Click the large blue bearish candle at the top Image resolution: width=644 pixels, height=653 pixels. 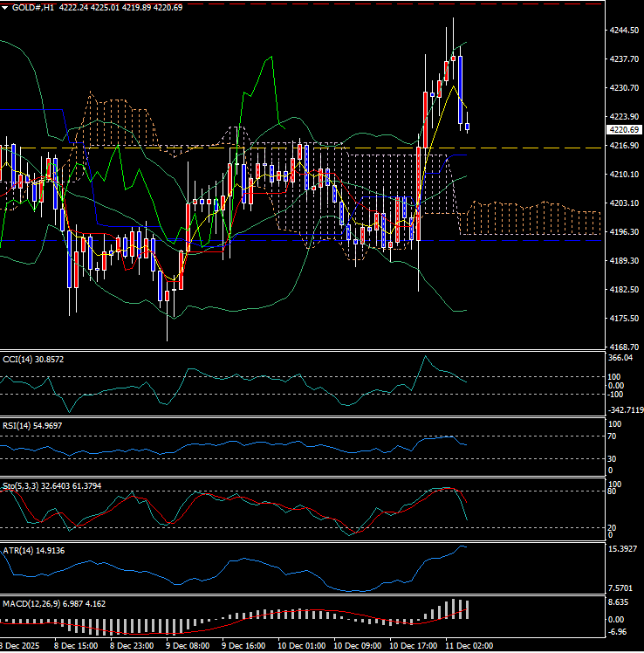pyautogui.click(x=461, y=90)
